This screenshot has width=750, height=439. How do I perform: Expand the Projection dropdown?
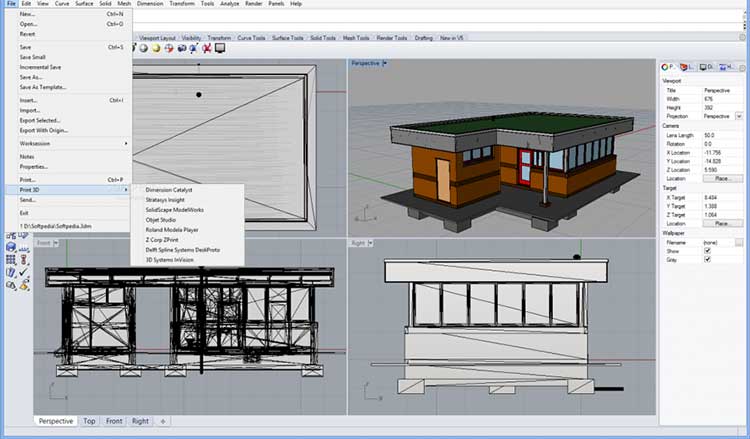click(738, 115)
